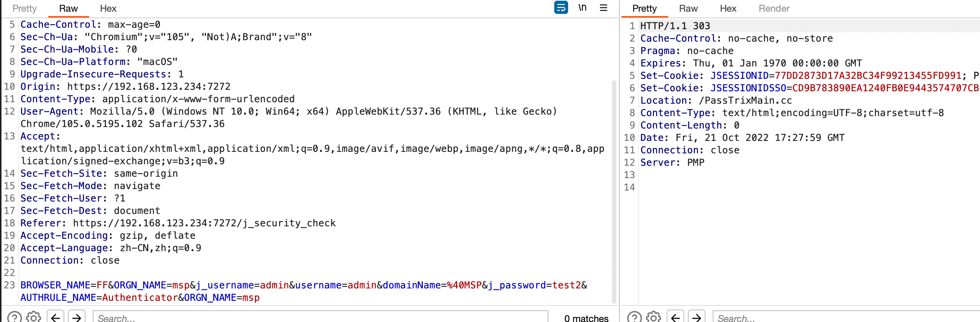Go to next response search match
The image size is (980, 322).
coord(696,317)
